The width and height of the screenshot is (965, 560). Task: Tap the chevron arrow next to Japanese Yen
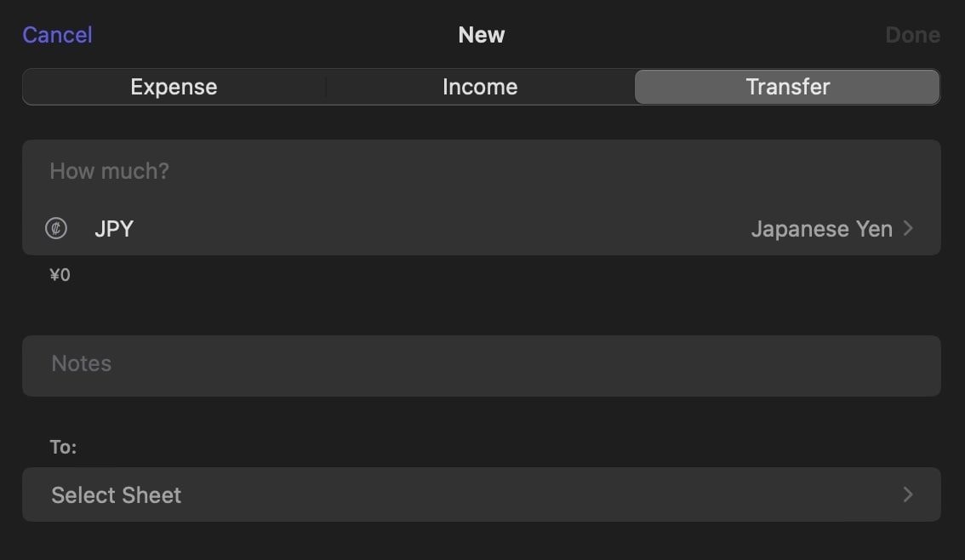point(908,228)
